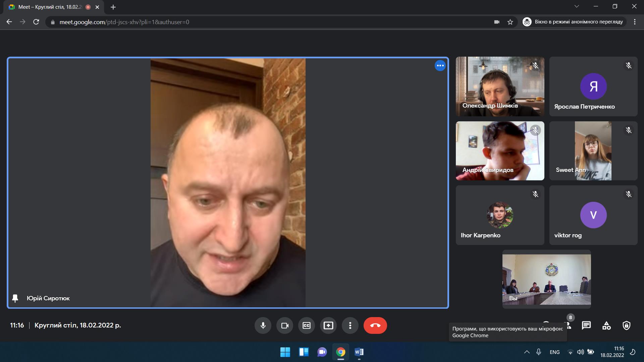The height and width of the screenshot is (362, 644).
Task: Open the chat panel icon
Action: coord(586,325)
